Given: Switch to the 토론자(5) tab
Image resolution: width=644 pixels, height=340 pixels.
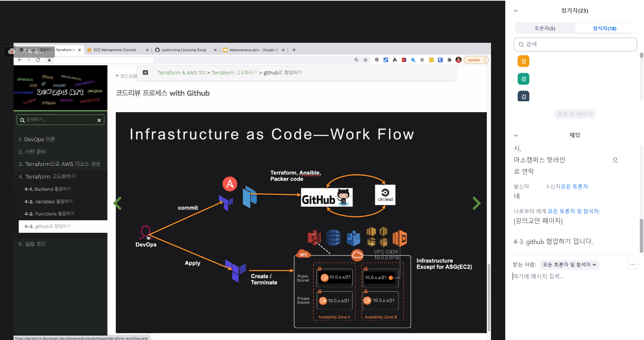Looking at the screenshot, I should 545,28.
